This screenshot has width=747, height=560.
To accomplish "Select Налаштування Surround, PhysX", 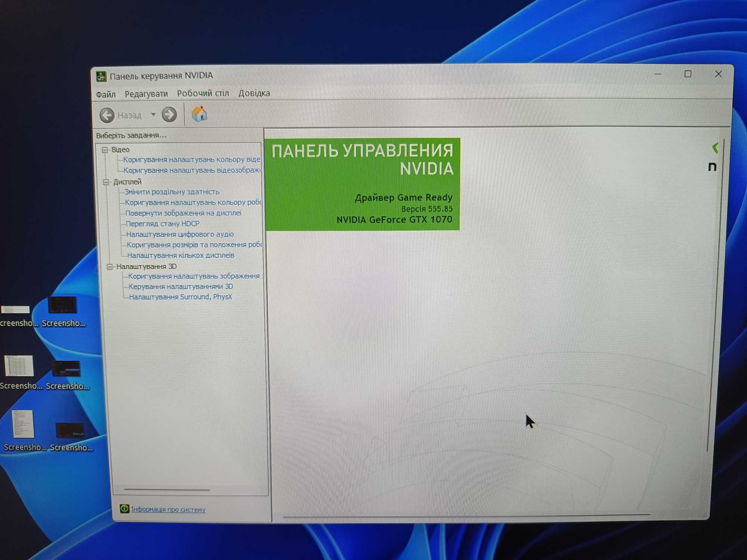I will tap(180, 297).
